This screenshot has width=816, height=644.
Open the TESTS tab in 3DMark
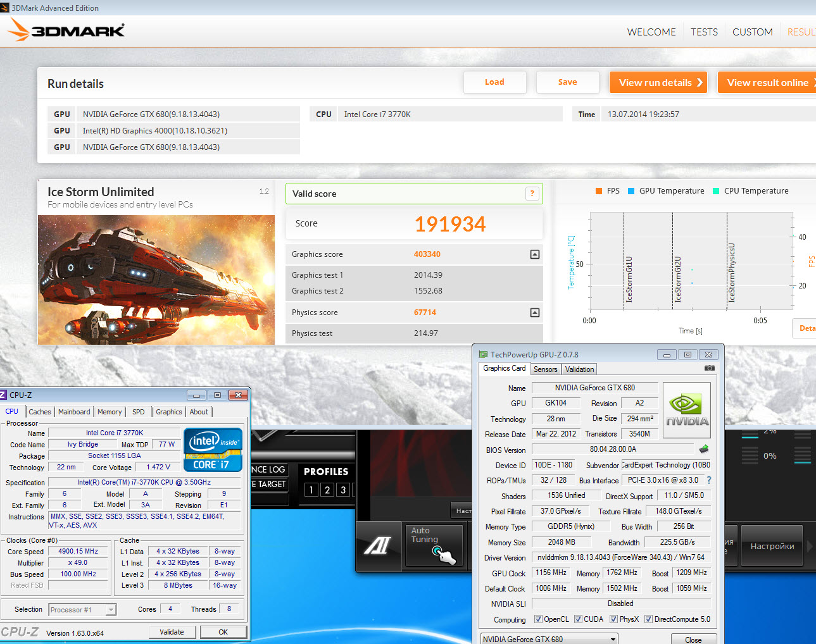704,32
